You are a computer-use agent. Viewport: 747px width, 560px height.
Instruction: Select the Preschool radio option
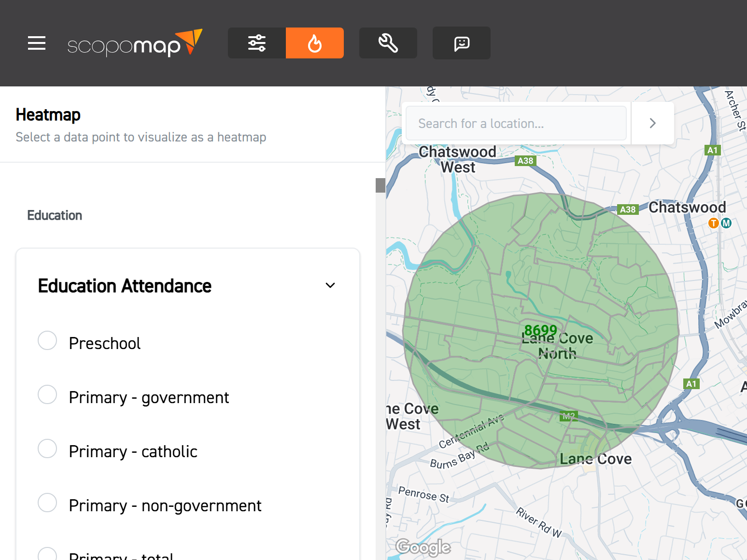click(47, 341)
